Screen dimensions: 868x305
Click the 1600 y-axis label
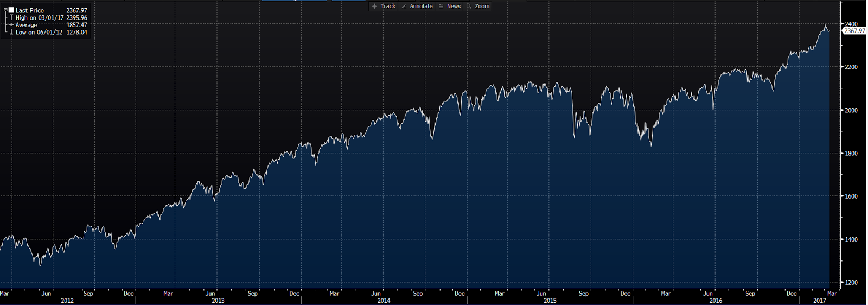[851, 196]
